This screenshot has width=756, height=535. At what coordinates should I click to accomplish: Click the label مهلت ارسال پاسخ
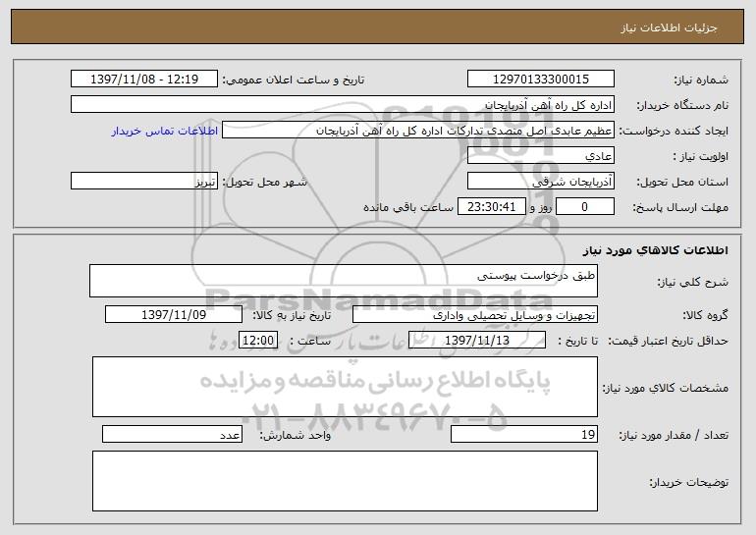[680, 207]
